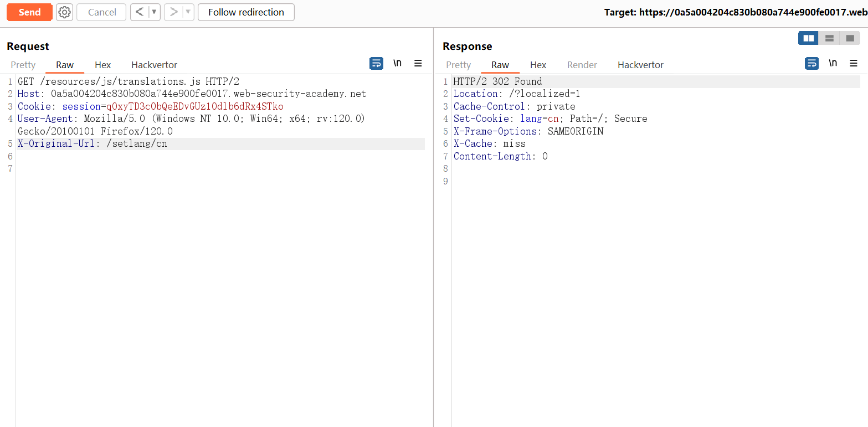Click the Follow redirection button
The height and width of the screenshot is (427, 868).
coord(246,12)
